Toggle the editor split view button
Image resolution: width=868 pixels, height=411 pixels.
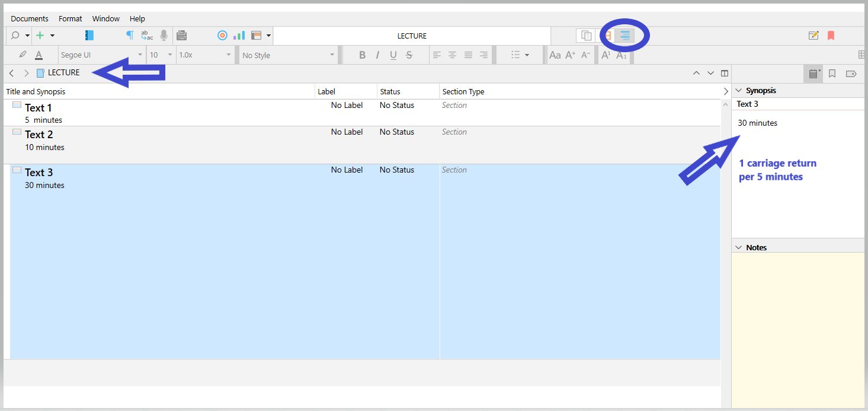pos(724,74)
